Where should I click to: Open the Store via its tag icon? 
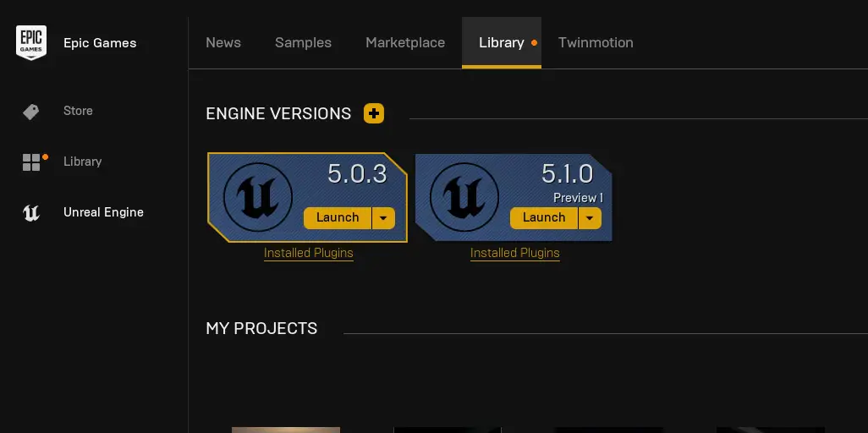point(31,112)
